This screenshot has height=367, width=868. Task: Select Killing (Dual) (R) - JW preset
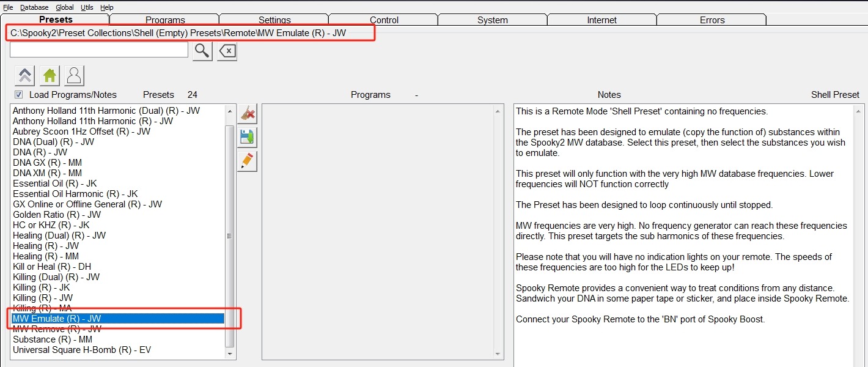click(56, 277)
